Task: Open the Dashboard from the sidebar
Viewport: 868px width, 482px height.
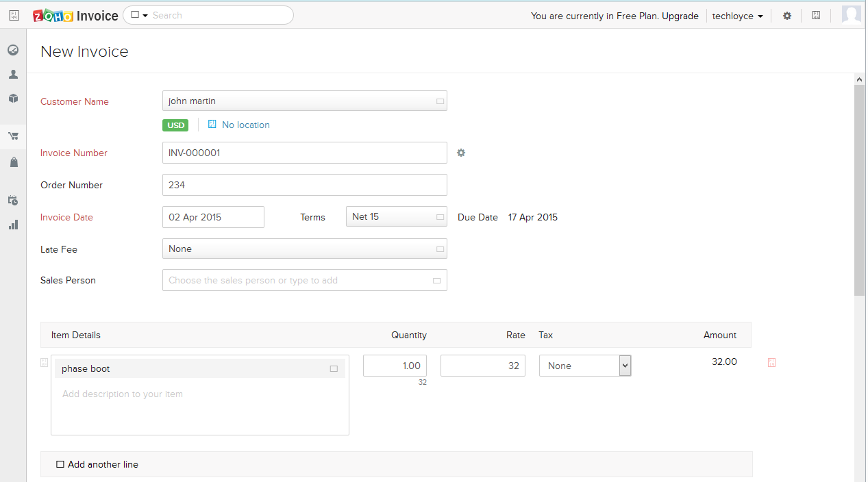Action: (x=13, y=49)
